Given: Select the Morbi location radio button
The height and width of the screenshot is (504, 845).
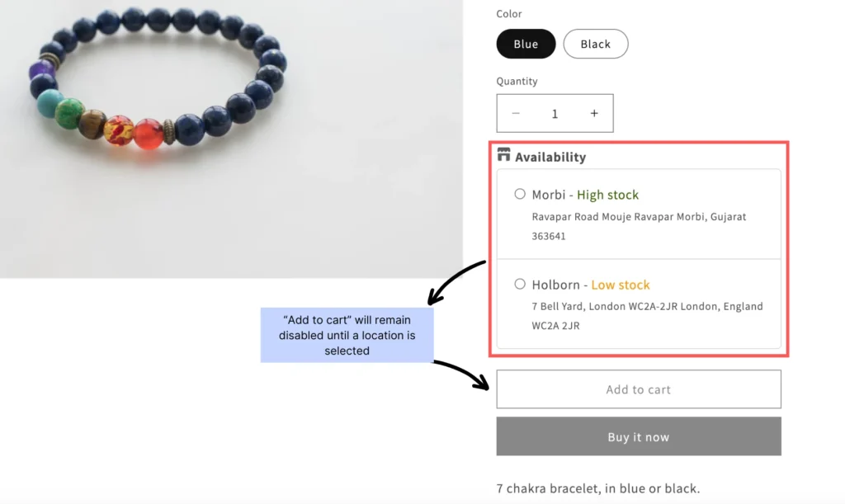Looking at the screenshot, I should (x=520, y=195).
